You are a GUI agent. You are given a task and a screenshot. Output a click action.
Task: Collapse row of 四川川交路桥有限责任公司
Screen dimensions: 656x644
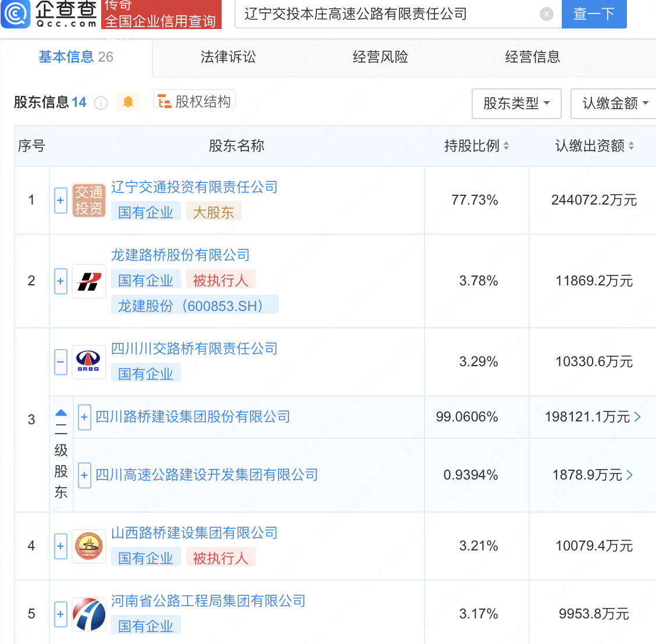point(60,362)
